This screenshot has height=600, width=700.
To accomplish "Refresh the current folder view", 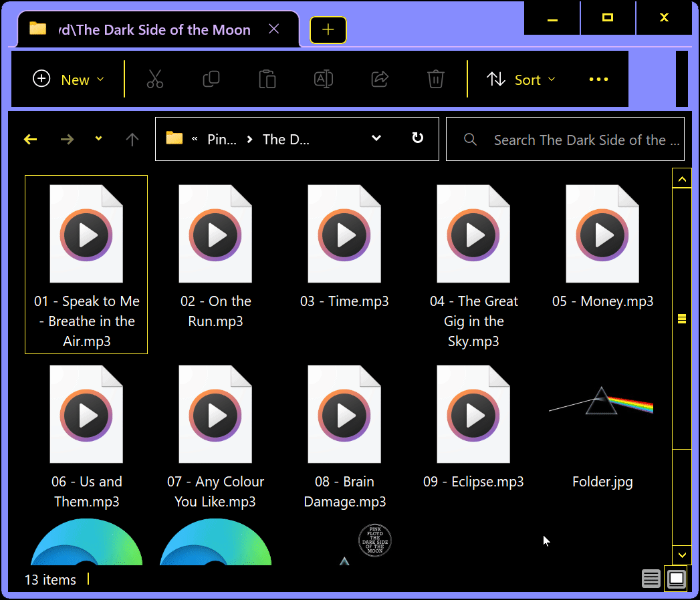I will [417, 138].
